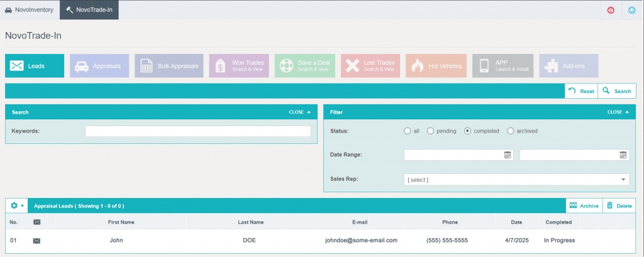Open Won Trades Search & View
The width and height of the screenshot is (644, 257).
click(239, 66)
